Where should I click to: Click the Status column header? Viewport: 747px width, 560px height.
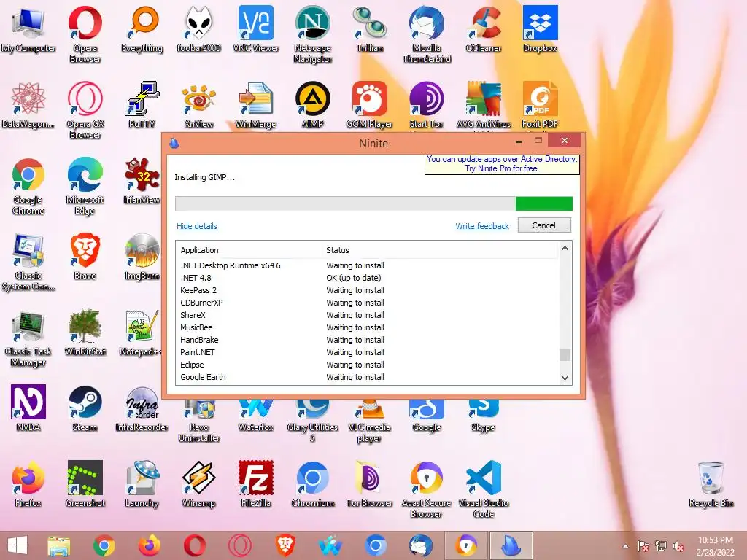pos(439,250)
